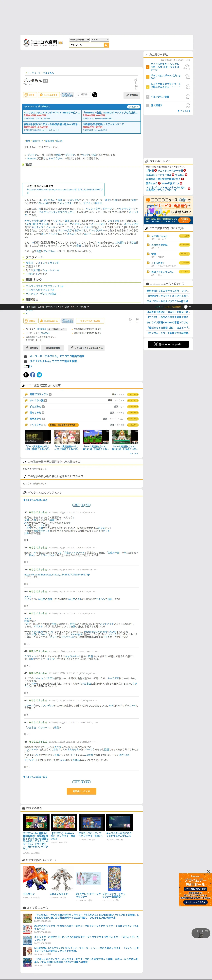Click the TV icon in the black navigation bar
This screenshot has height=980, width=212.
23,307
